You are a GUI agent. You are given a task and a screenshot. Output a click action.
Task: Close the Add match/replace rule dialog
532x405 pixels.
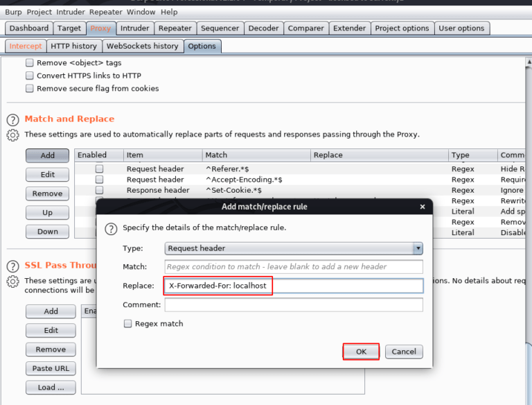pyautogui.click(x=423, y=207)
